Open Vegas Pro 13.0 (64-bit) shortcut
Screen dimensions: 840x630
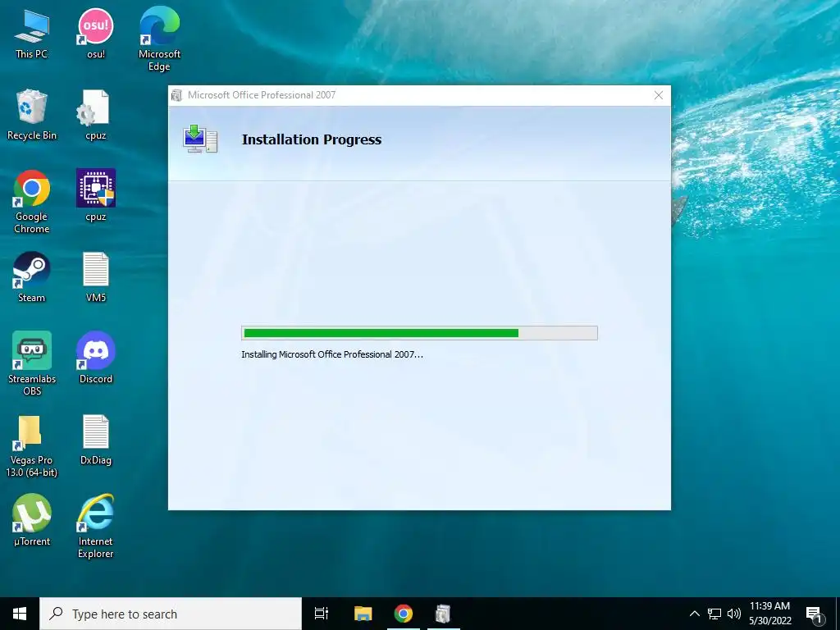(32, 445)
